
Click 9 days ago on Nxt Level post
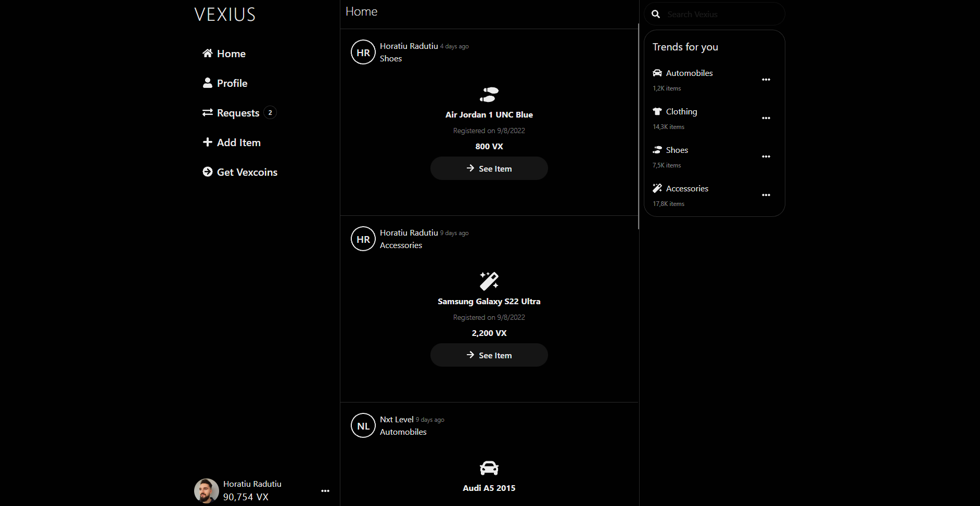click(430, 420)
